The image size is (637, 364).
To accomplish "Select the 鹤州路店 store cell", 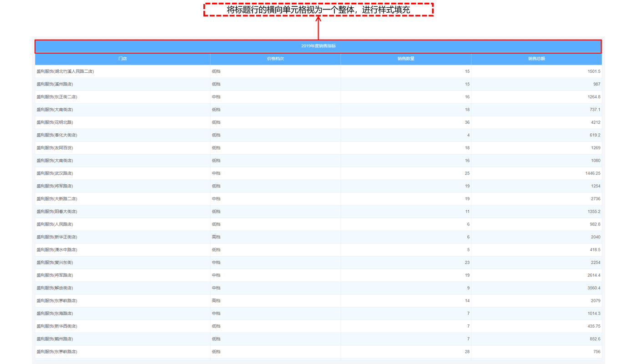I will click(55, 339).
